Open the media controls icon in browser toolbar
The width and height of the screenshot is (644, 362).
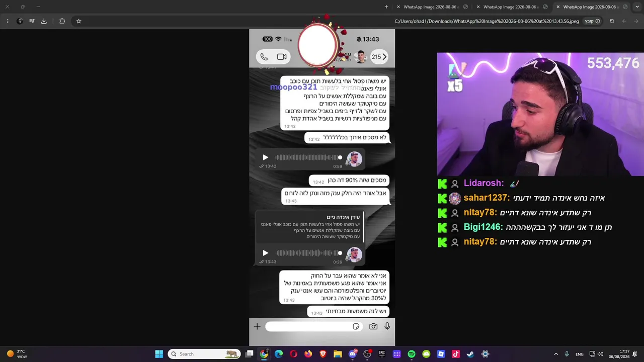pos(32,21)
